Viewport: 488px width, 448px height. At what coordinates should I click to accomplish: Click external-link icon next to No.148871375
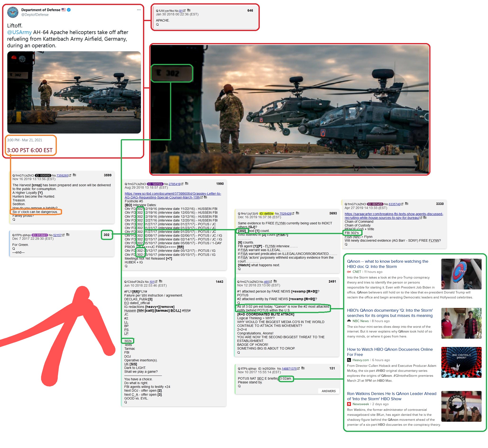pyautogui.click(x=298, y=368)
